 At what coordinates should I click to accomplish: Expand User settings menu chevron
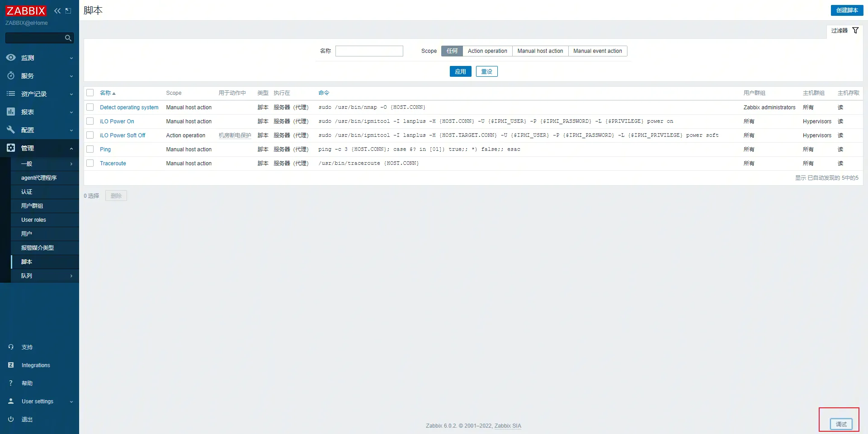[71, 402]
